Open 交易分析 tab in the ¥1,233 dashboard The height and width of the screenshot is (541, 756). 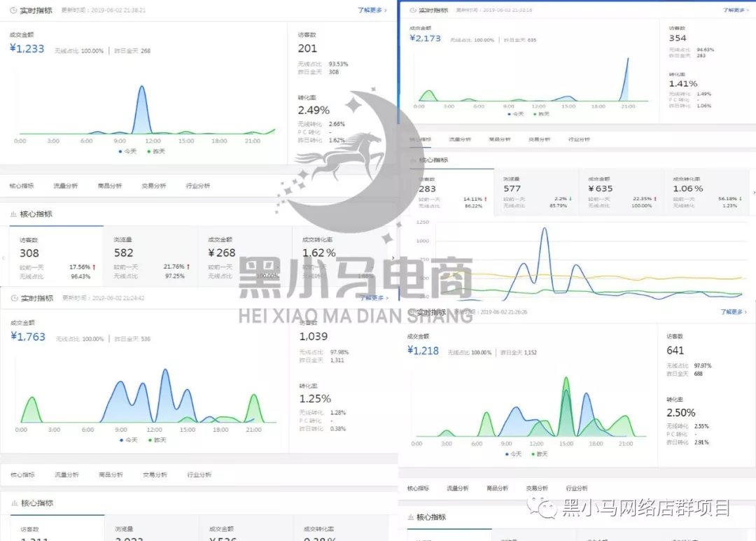pyautogui.click(x=154, y=185)
